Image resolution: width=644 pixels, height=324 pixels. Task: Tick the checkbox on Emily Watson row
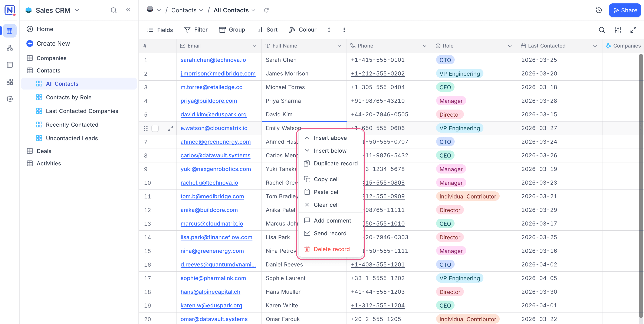click(155, 128)
